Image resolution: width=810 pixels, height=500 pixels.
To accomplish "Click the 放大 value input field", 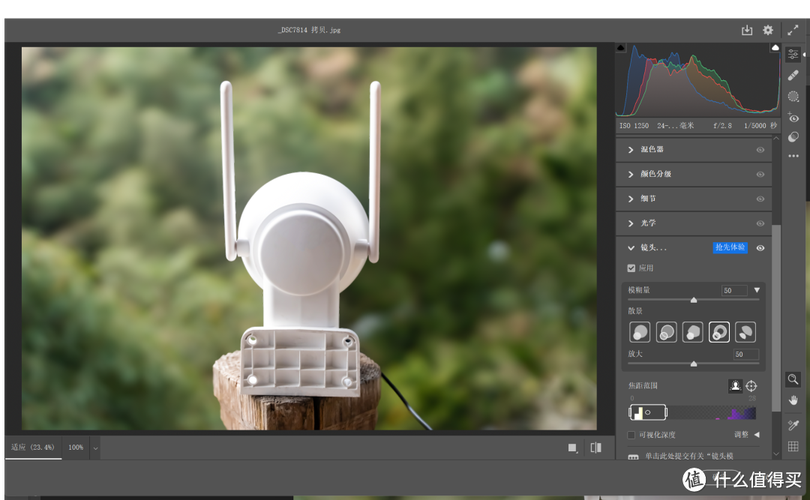I will point(745,354).
